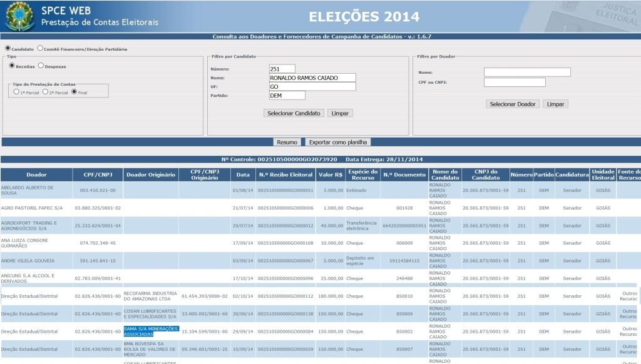Click the Doador column header
This screenshot has width=641, height=364.
[36, 174]
